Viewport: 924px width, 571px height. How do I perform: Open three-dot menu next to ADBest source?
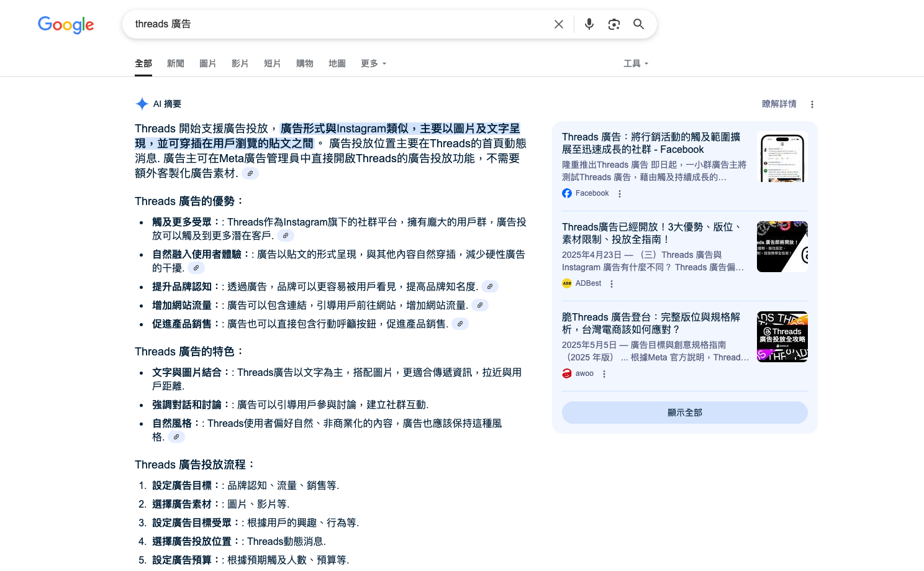click(x=612, y=284)
